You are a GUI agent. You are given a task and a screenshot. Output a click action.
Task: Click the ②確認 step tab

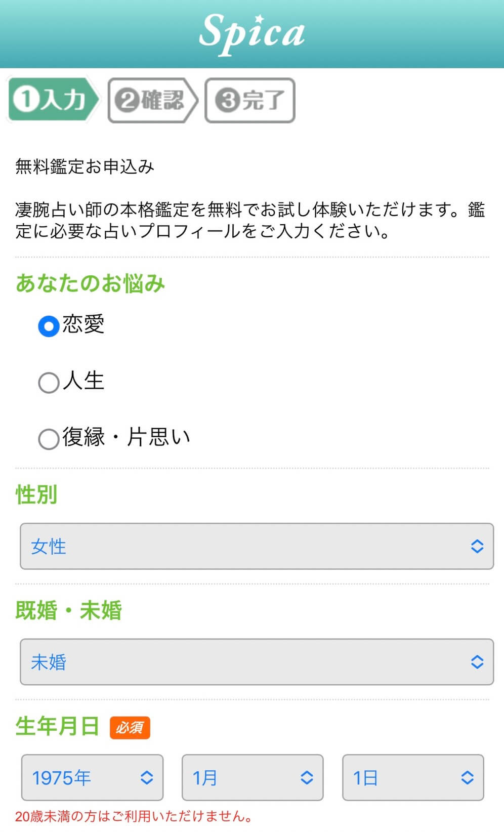(x=151, y=100)
